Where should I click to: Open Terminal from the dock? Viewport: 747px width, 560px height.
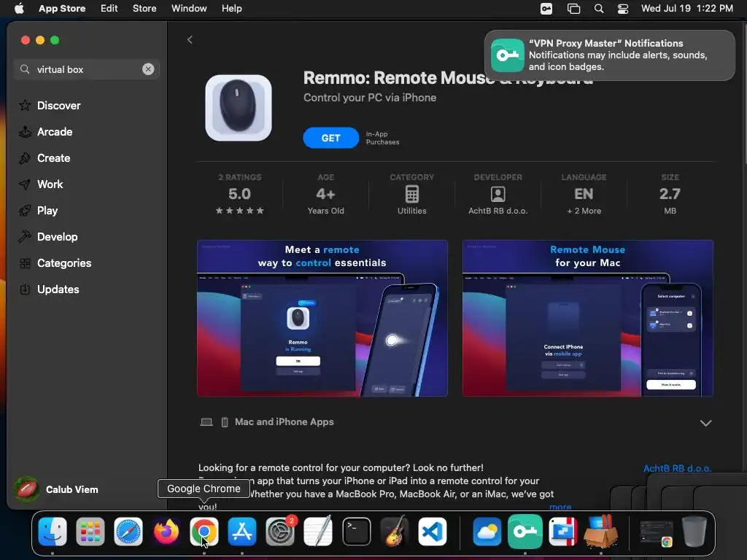(356, 532)
